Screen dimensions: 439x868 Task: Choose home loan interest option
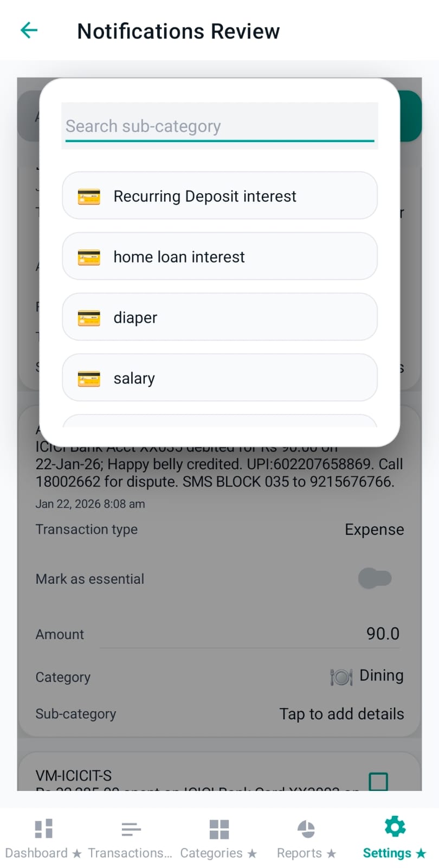179,257
